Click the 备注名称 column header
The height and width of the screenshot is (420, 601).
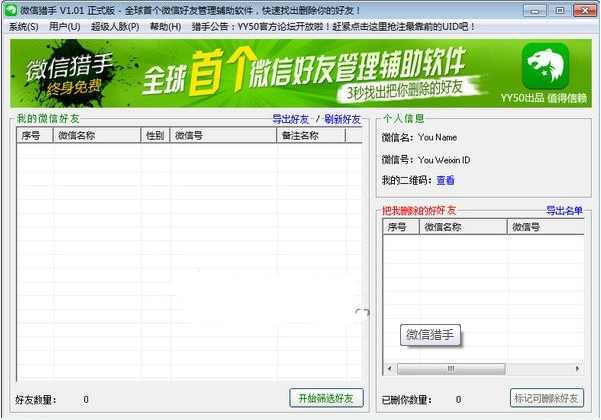tap(311, 136)
